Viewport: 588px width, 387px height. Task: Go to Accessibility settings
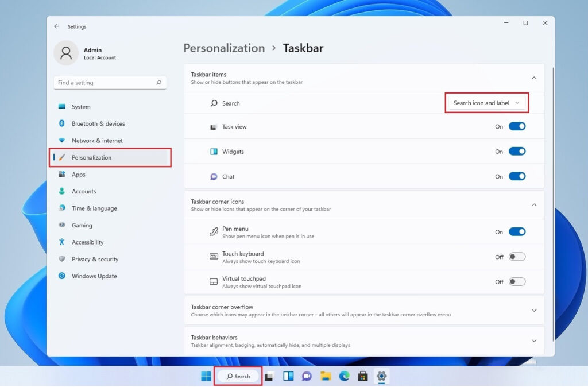click(89, 242)
